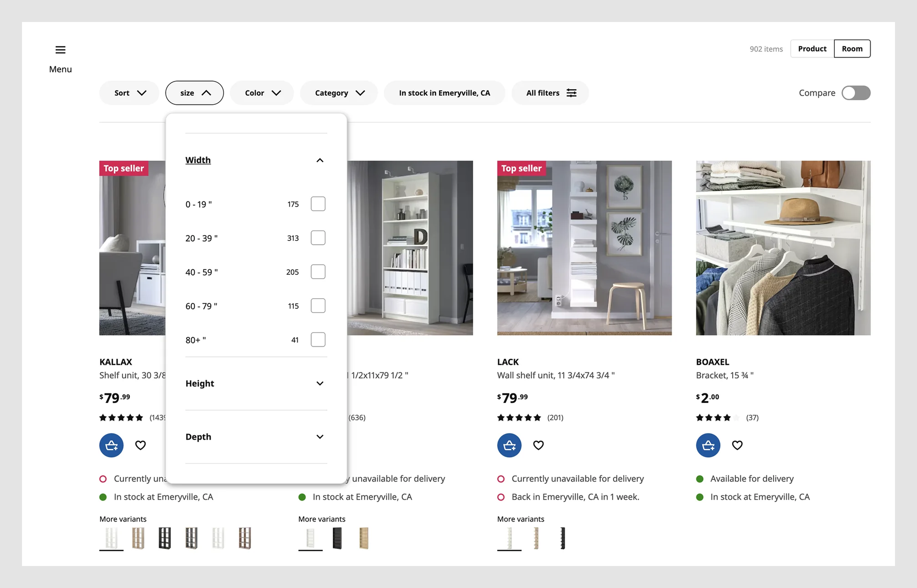Screen dimensions: 917x588
Task: Click 'Back in Emeryville, CA in 1 week.' text
Action: point(575,497)
